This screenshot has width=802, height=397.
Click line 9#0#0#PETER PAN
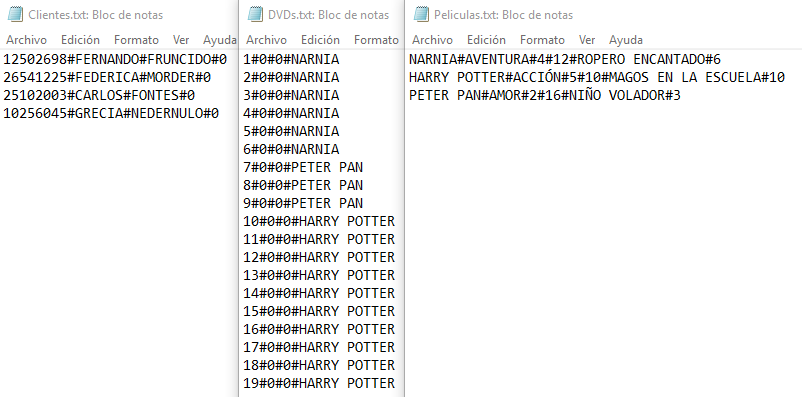303,203
